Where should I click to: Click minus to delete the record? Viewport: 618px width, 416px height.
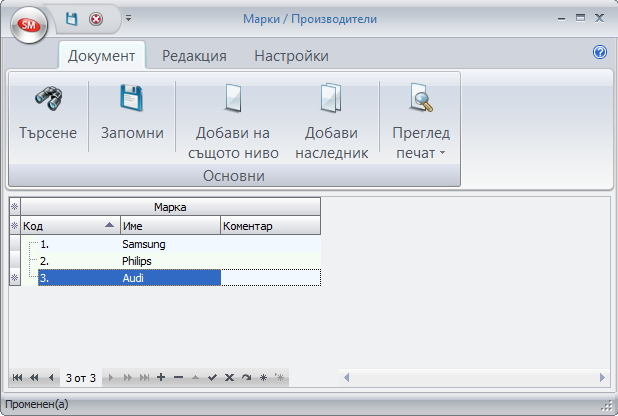click(178, 377)
